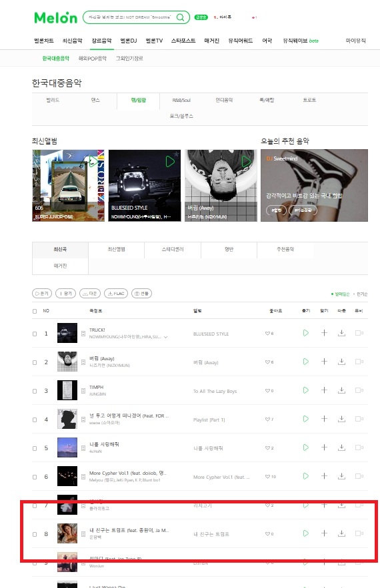Check the box for song number 1

(35, 334)
